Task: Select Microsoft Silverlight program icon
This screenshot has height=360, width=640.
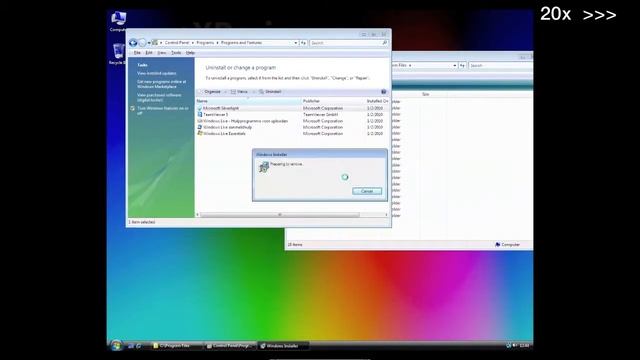Action: tap(200, 108)
